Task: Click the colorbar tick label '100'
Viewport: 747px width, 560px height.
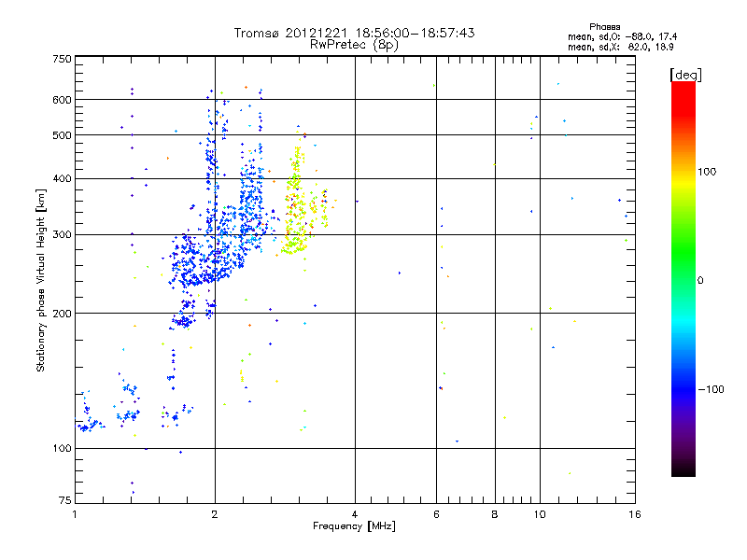Action: (x=707, y=172)
